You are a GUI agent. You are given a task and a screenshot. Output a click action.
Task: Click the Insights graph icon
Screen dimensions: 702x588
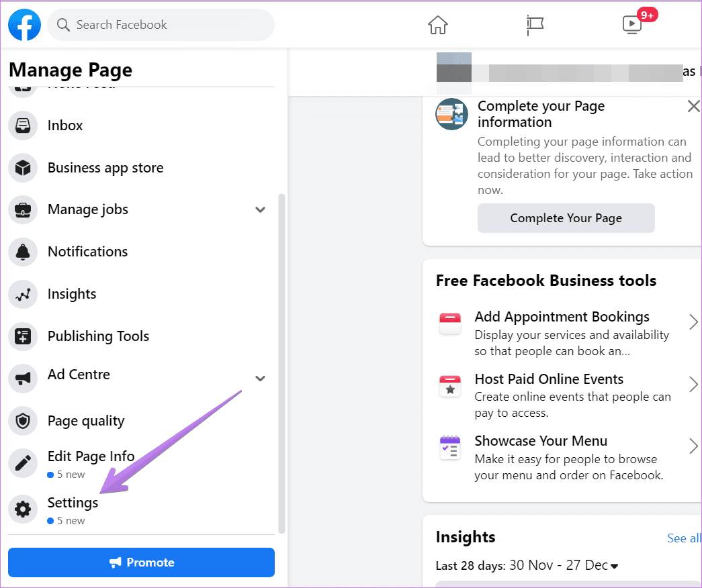click(23, 294)
